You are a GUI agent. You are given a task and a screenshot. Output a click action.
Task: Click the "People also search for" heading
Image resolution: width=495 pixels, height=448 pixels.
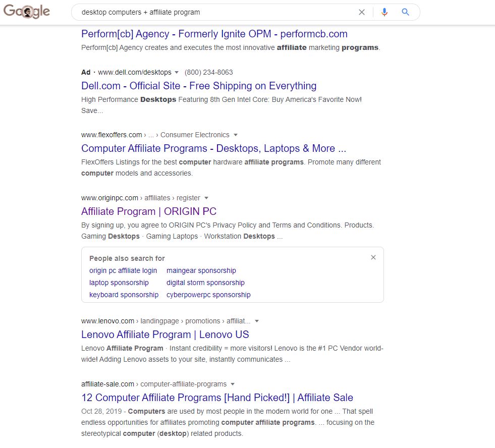point(127,259)
